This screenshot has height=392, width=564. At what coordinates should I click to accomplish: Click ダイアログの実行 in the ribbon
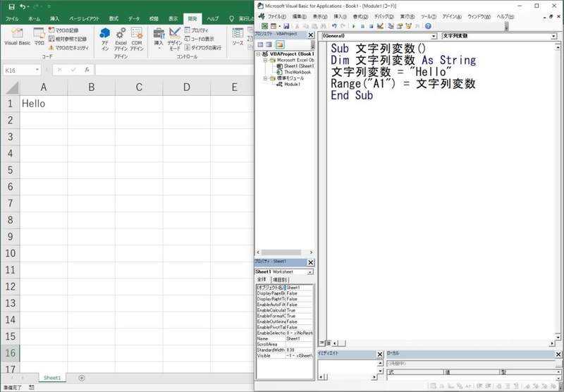203,47
